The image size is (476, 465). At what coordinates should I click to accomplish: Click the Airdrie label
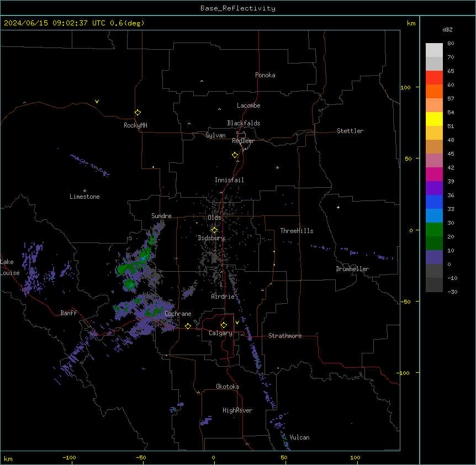[x=223, y=297]
